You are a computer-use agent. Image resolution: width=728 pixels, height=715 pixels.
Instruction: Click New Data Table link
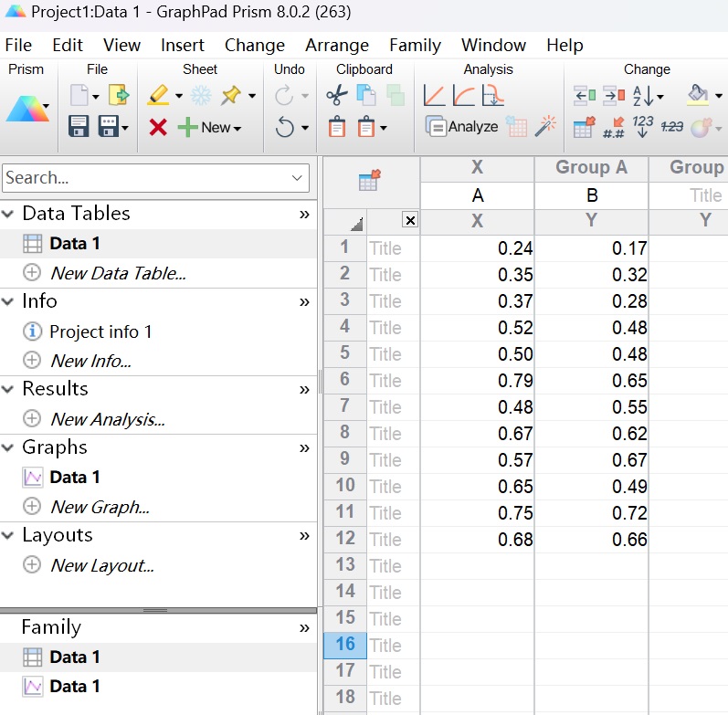pyautogui.click(x=118, y=273)
